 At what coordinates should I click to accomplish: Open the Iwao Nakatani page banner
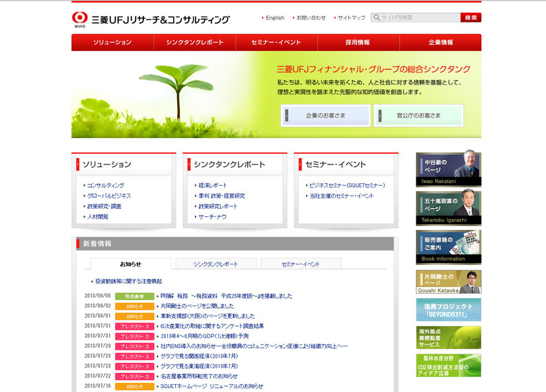[x=448, y=169]
